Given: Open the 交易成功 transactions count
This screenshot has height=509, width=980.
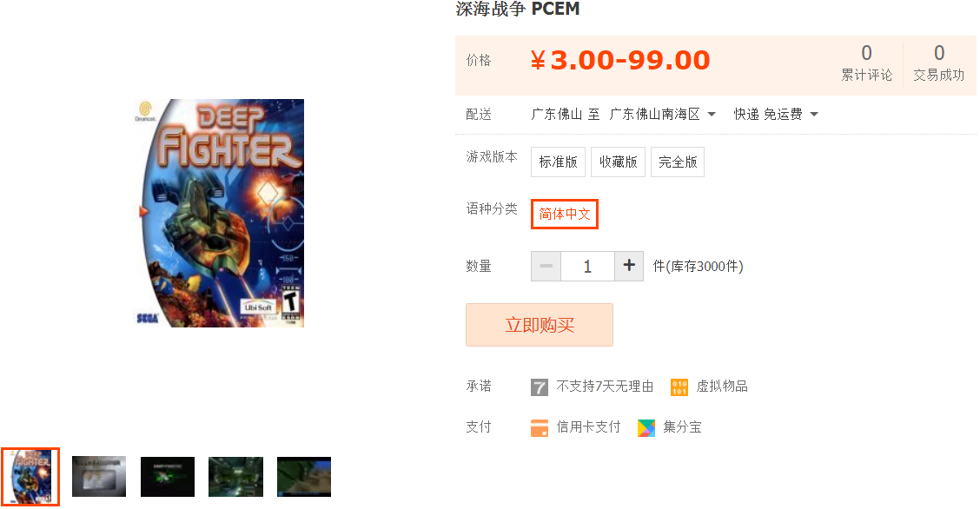Looking at the screenshot, I should click(x=939, y=63).
